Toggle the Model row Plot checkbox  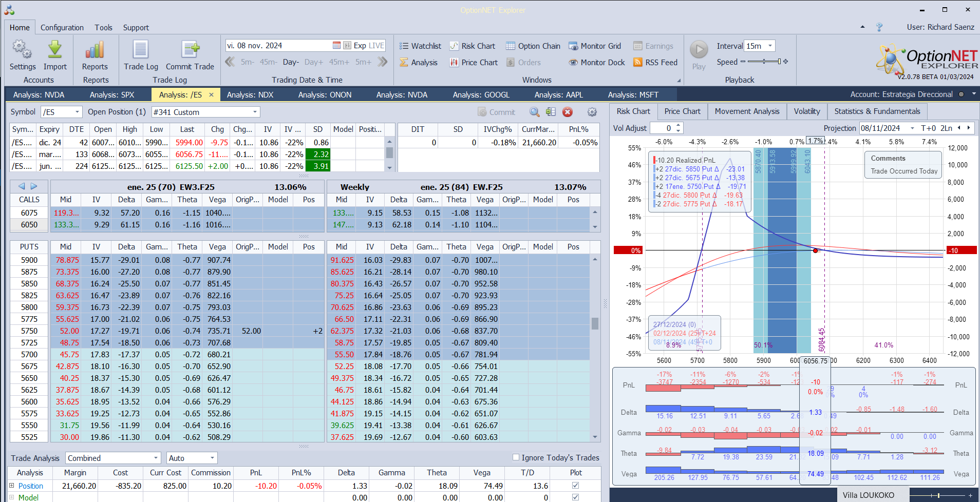pyautogui.click(x=575, y=497)
